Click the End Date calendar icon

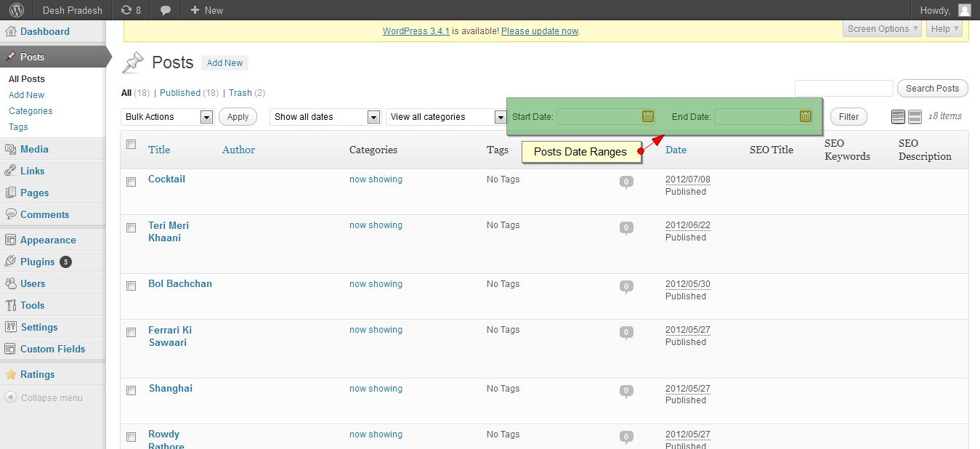[806, 116]
